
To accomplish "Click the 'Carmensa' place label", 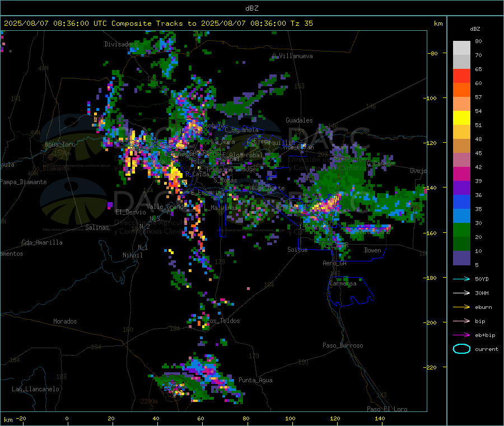I will coord(343,283).
